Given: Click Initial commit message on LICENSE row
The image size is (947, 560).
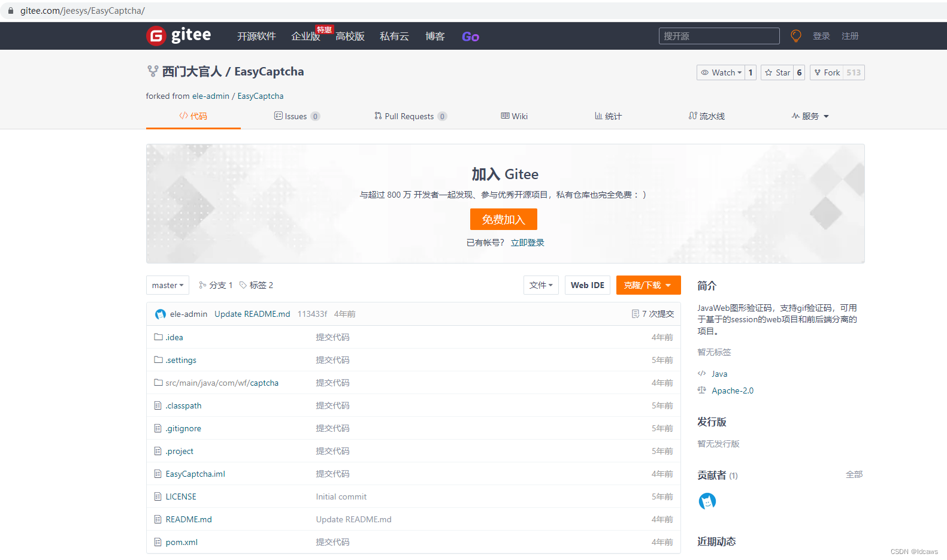Looking at the screenshot, I should pos(341,497).
